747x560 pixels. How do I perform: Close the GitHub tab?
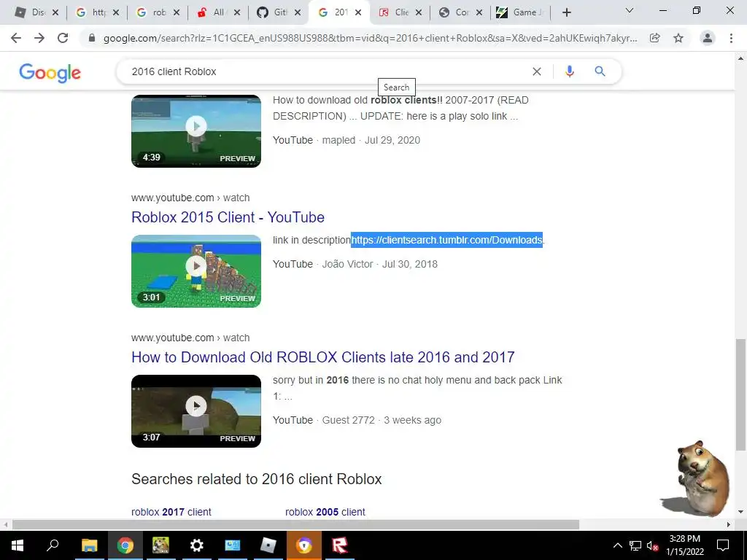pyautogui.click(x=298, y=12)
